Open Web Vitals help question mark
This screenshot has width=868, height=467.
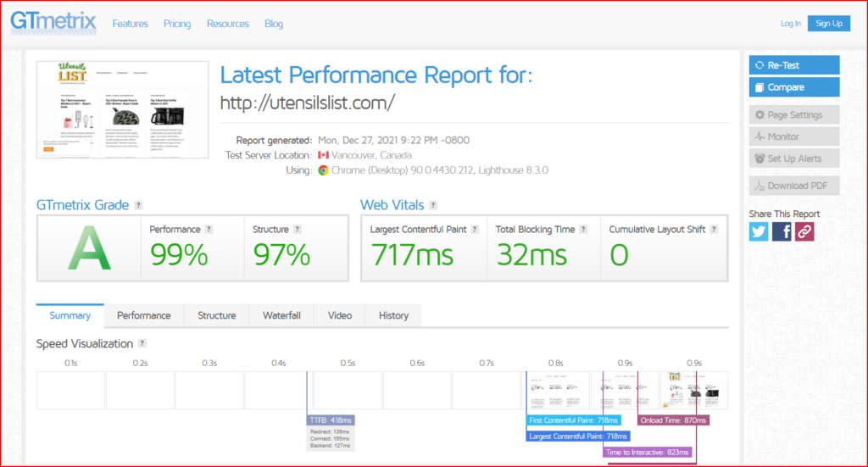[x=433, y=205]
